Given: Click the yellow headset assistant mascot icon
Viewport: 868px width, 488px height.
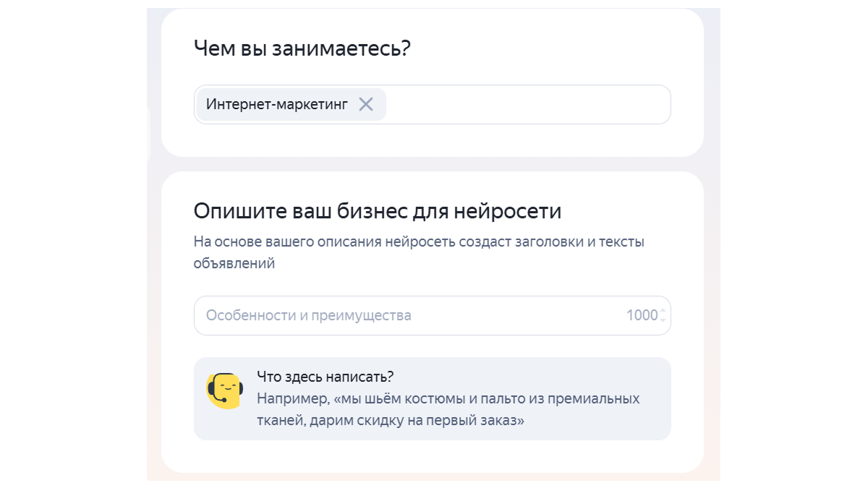Looking at the screenshot, I should (224, 391).
